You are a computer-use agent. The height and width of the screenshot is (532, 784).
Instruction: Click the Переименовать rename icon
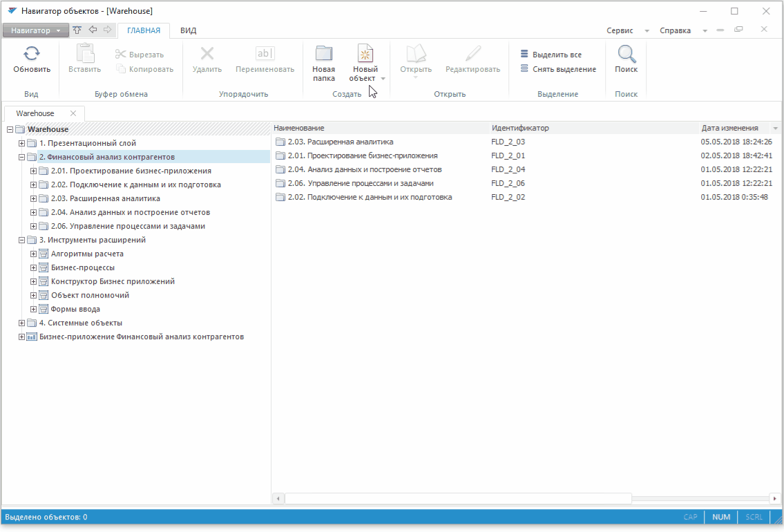(x=265, y=53)
